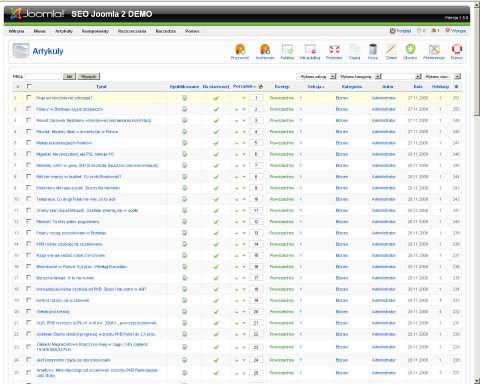Click the published status icon in row 7
The width and height of the screenshot is (480, 384).
[x=184, y=165]
